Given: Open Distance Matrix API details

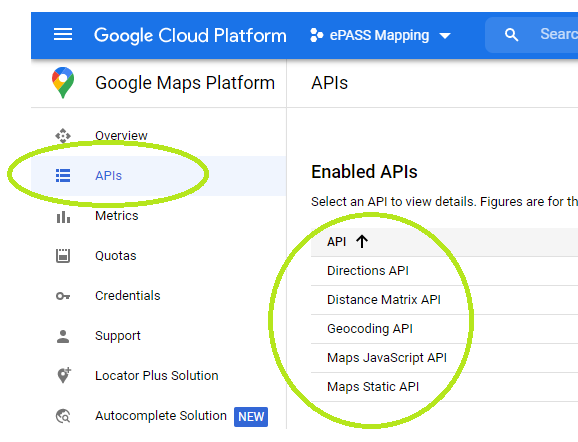Looking at the screenshot, I should pyautogui.click(x=384, y=300).
